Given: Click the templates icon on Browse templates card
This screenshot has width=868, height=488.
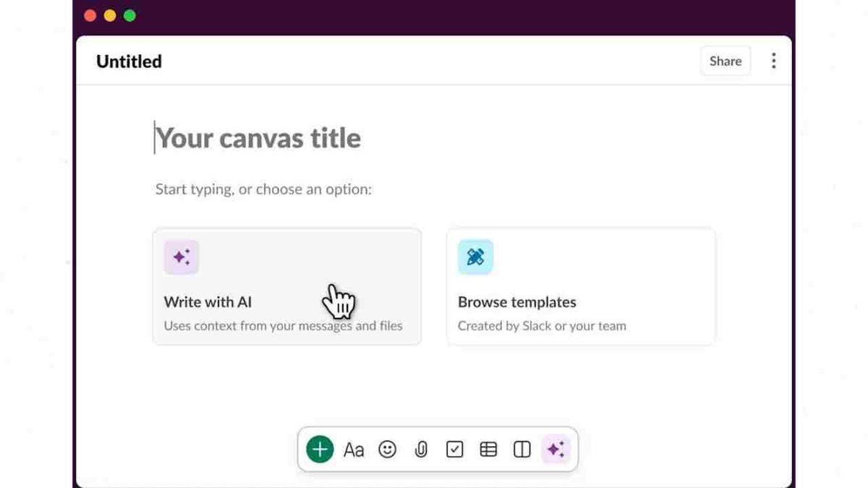Looking at the screenshot, I should click(475, 257).
